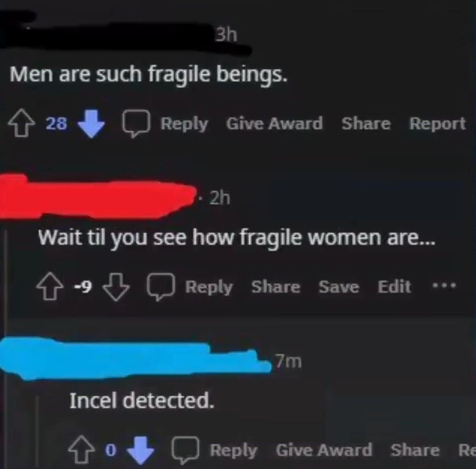
Task: Click speech bubble icon beside -9 comment
Action: [x=161, y=287]
